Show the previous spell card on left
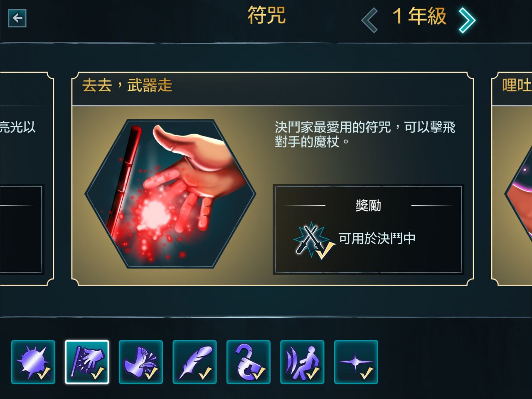The height and width of the screenshot is (399, 532). pos(27,179)
